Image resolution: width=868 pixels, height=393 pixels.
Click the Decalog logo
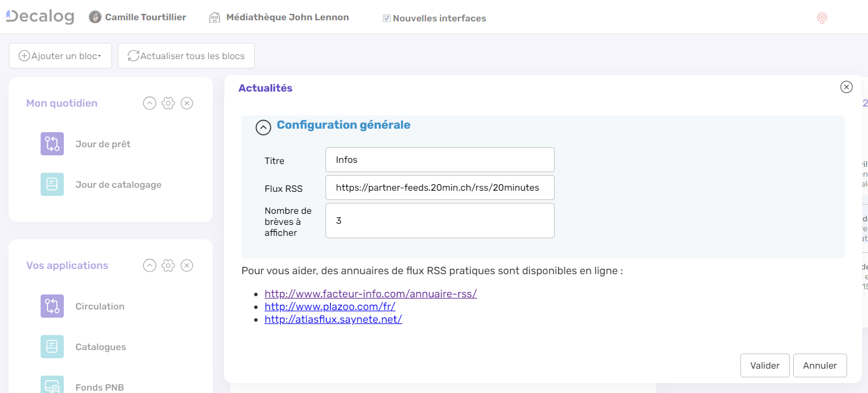click(39, 16)
